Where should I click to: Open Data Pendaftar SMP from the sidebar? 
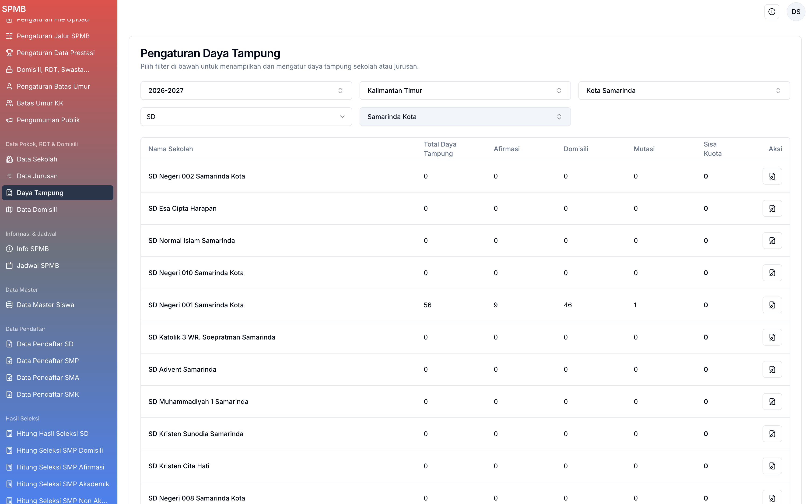pos(47,360)
